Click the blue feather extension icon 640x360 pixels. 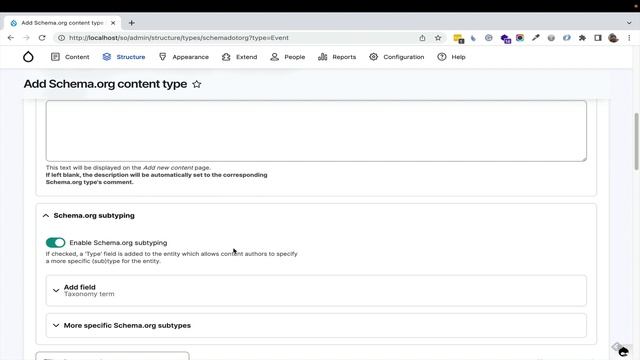pyautogui.click(x=473, y=38)
